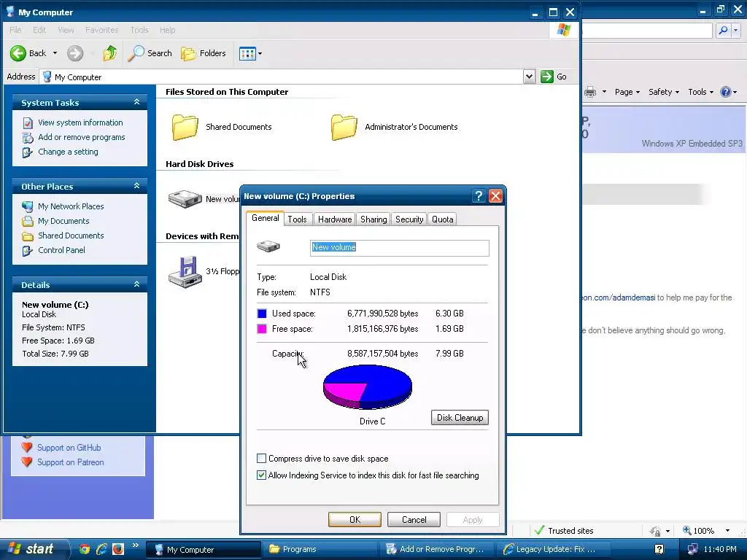Viewport: 747px width, 560px height.
Task: Collapse the Other Places panel
Action: click(136, 186)
